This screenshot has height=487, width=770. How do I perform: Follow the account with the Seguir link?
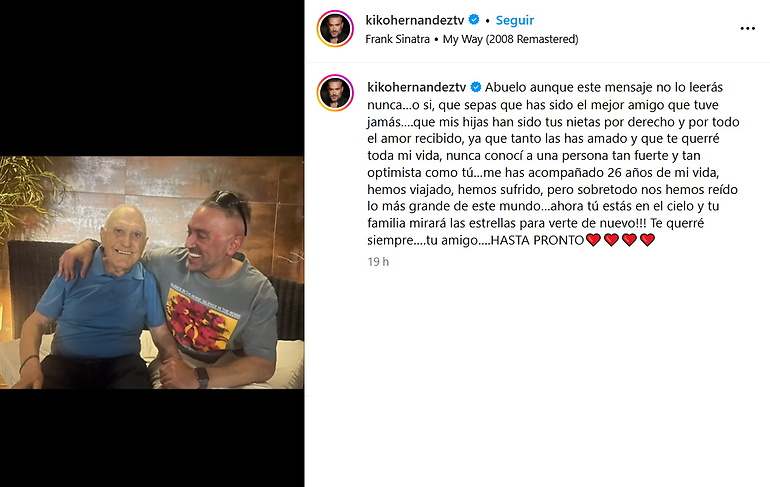(x=515, y=20)
